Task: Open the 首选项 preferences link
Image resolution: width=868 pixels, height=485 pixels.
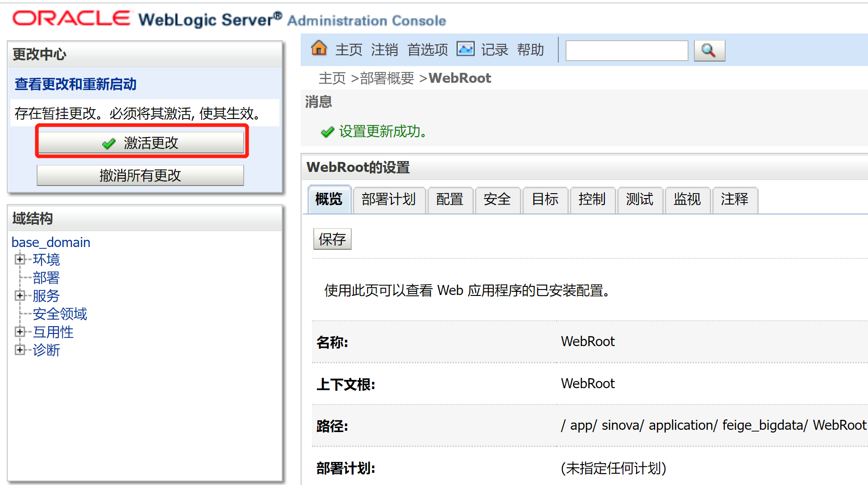Action: click(428, 49)
